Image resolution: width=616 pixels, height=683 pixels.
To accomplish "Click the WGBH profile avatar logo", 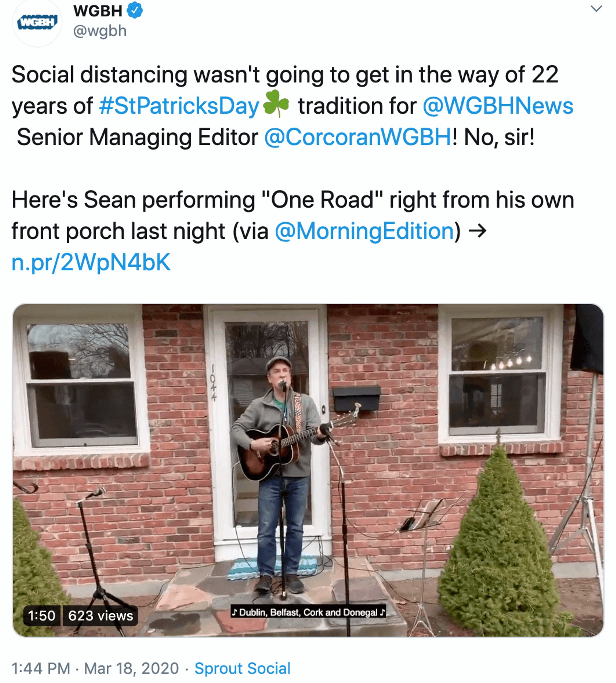I will click(x=37, y=23).
